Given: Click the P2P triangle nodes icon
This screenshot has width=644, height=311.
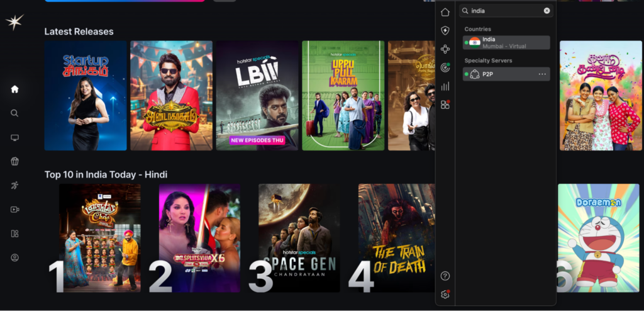Looking at the screenshot, I should point(475,74).
